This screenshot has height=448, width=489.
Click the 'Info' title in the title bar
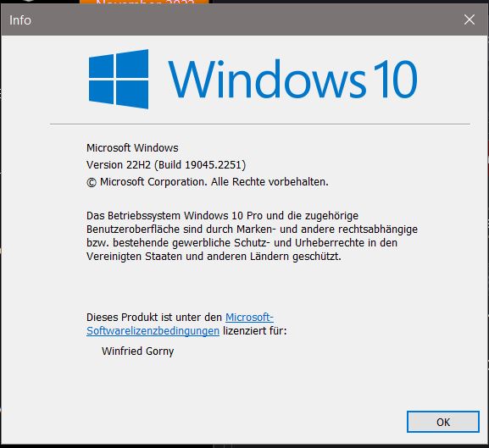[x=20, y=20]
